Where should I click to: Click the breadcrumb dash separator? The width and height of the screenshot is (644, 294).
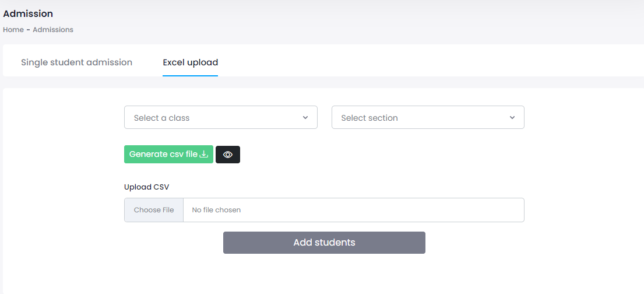coord(28,30)
